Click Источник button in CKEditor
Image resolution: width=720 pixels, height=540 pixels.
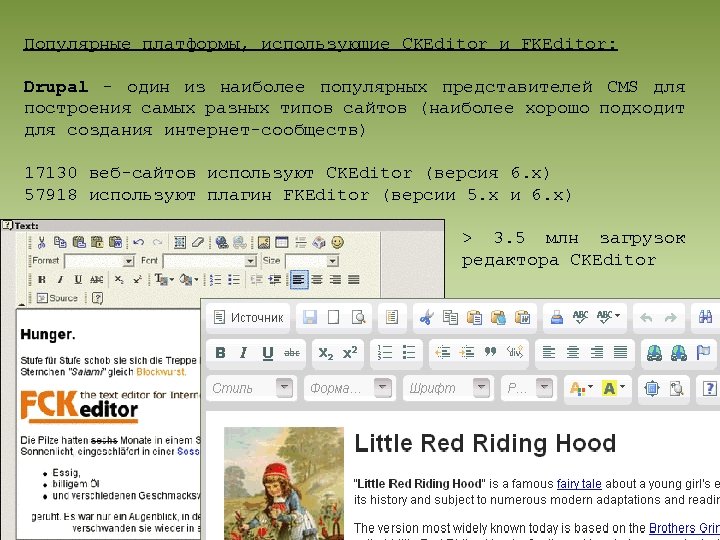point(248,317)
